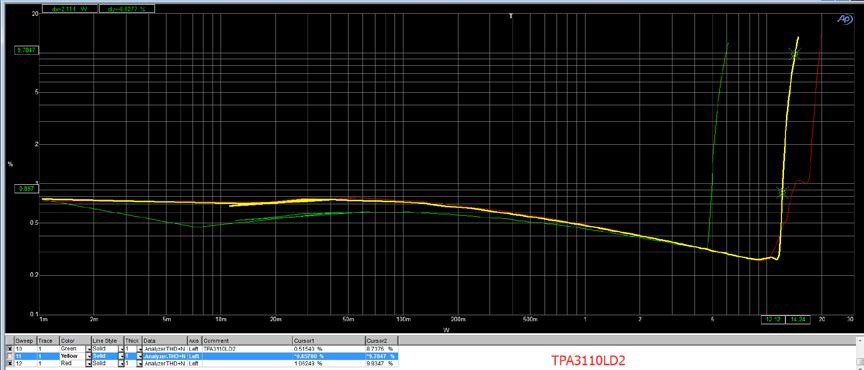The width and height of the screenshot is (864, 370).
Task: Open the Yellow color dropdown in row 11
Action: 88,356
